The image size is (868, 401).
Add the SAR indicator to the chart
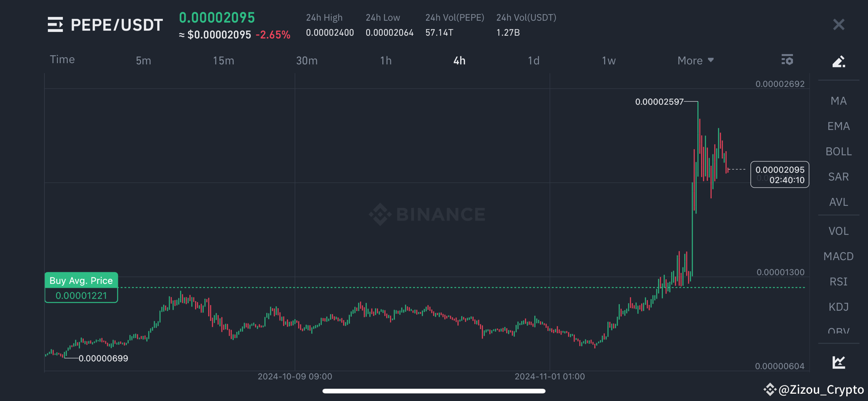[x=838, y=176]
